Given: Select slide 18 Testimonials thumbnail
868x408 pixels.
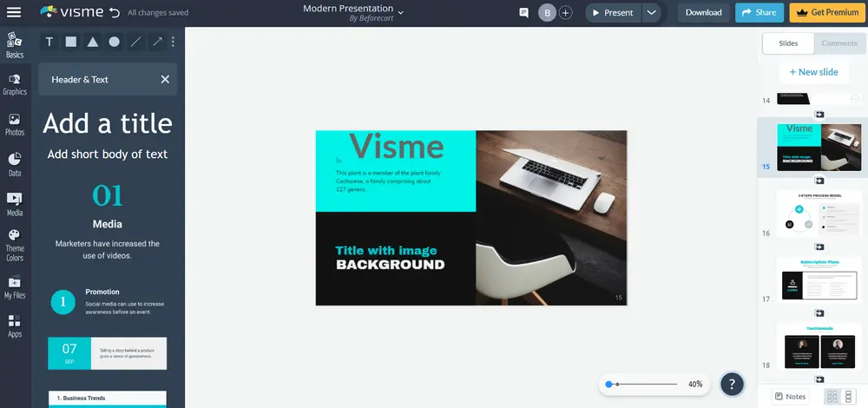Looking at the screenshot, I should (x=819, y=346).
